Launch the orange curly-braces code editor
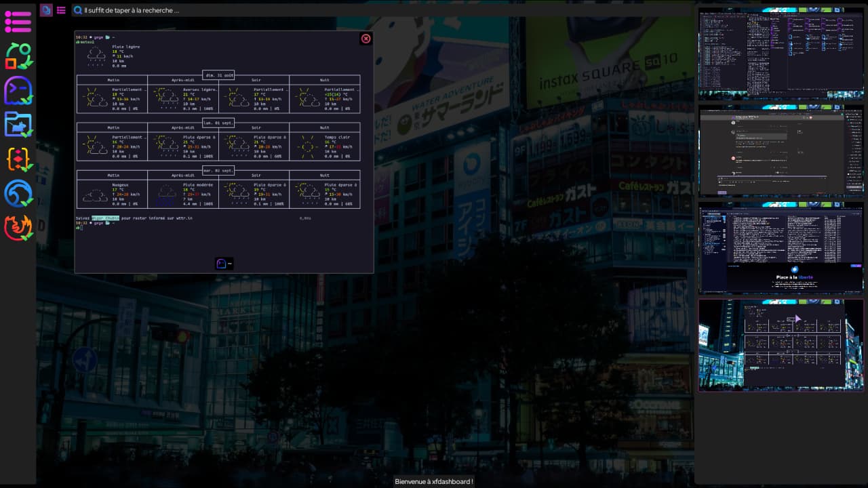868x488 pixels. point(18,159)
